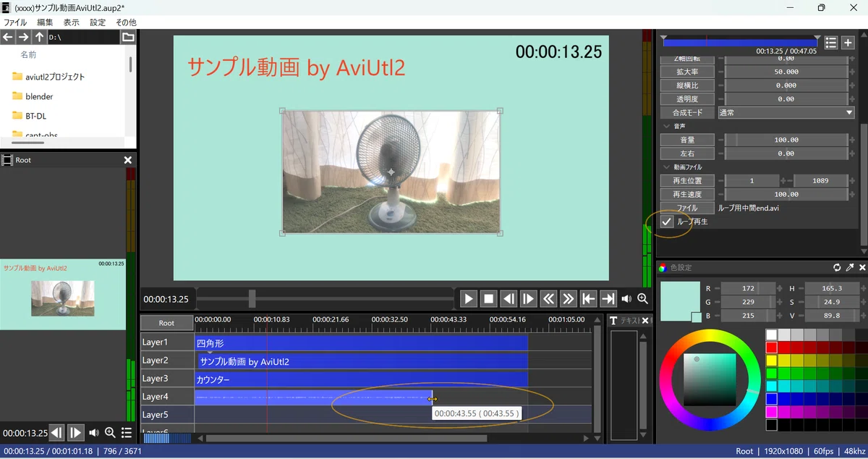Select the カウンター object on Layer3
Screen dimensions: 868x459
pyautogui.click(x=362, y=379)
